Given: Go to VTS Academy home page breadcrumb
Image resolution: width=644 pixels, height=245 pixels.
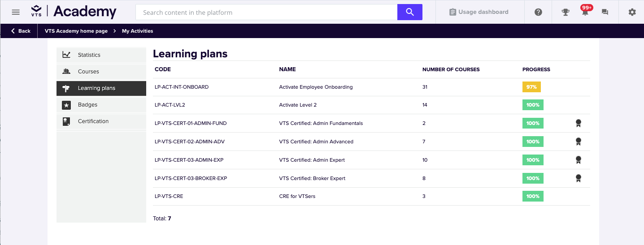Looking at the screenshot, I should (76, 31).
